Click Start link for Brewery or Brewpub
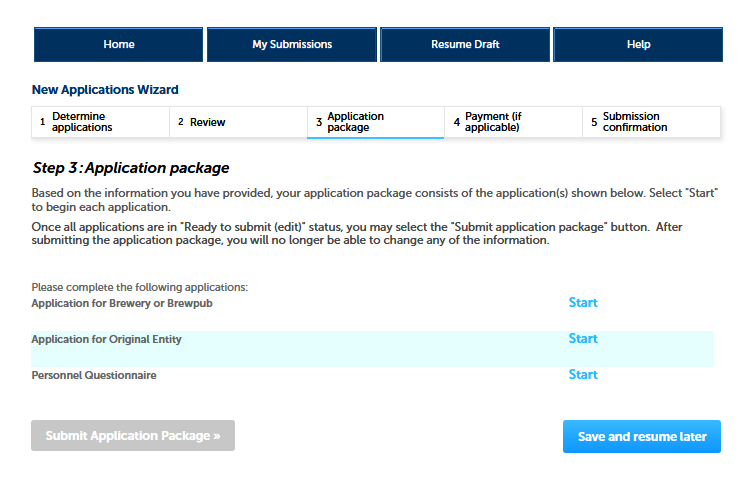Screen dimensions: 756x490 (583, 303)
